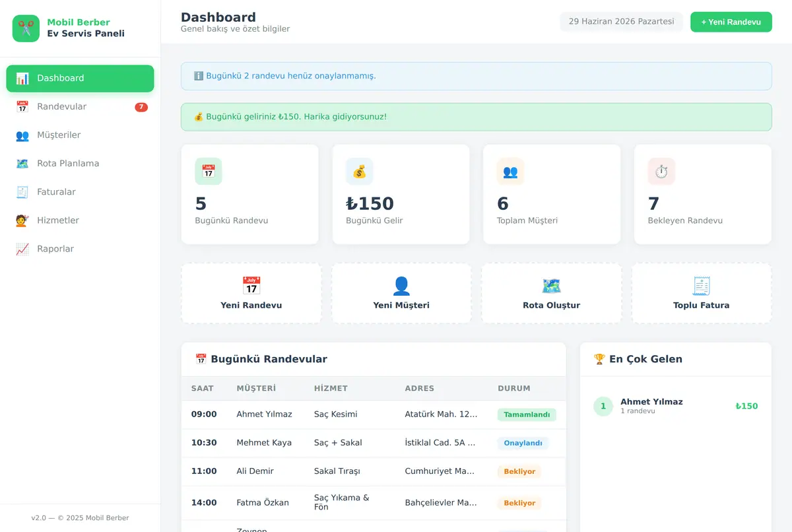Click the Rota Oluştur quick action label
792x532 pixels.
pos(551,306)
